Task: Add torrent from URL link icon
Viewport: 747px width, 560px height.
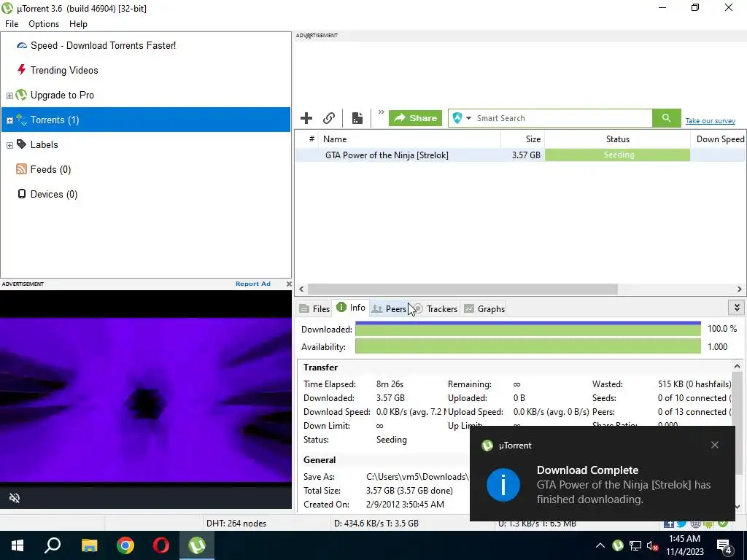Action: [x=329, y=118]
